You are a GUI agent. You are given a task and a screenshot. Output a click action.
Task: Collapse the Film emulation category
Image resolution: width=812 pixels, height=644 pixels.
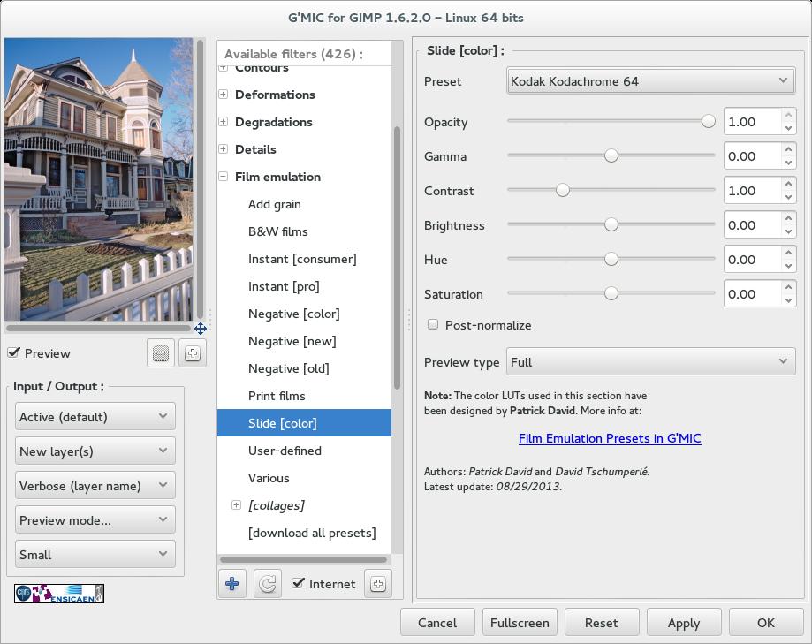(224, 177)
